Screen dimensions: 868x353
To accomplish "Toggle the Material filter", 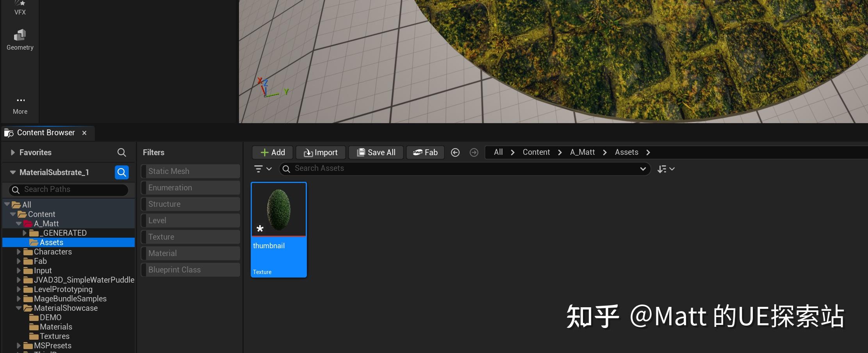I will coord(190,253).
